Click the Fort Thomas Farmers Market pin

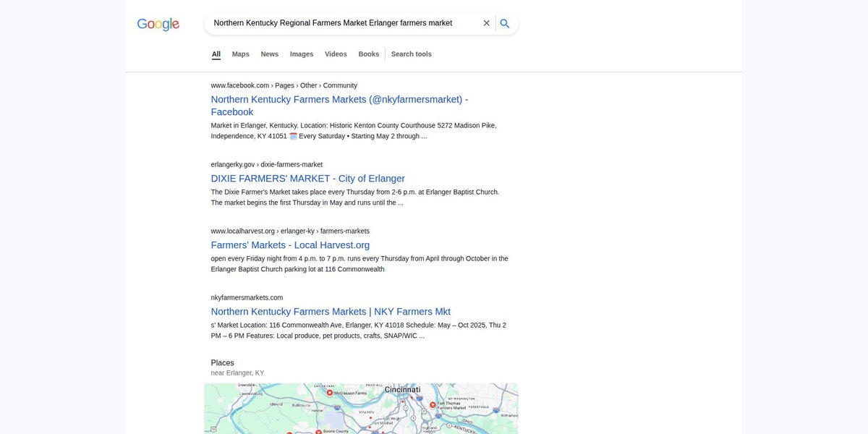(433, 405)
